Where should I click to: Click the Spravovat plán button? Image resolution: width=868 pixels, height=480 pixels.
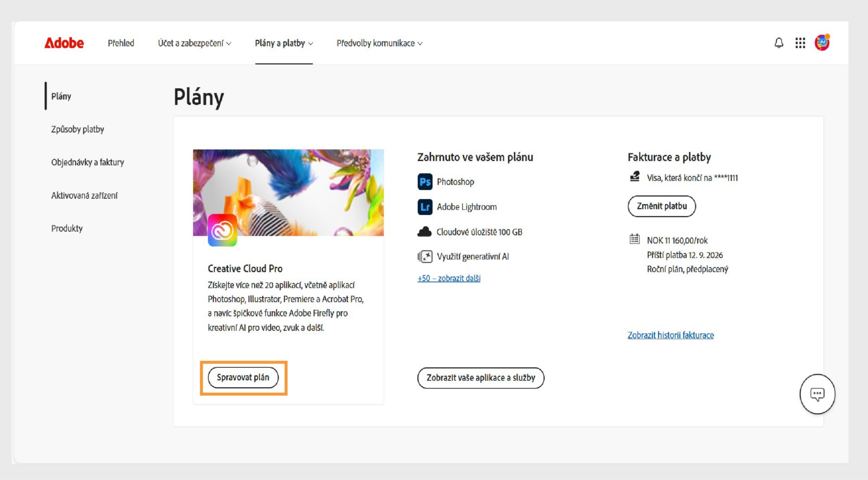pos(243,378)
